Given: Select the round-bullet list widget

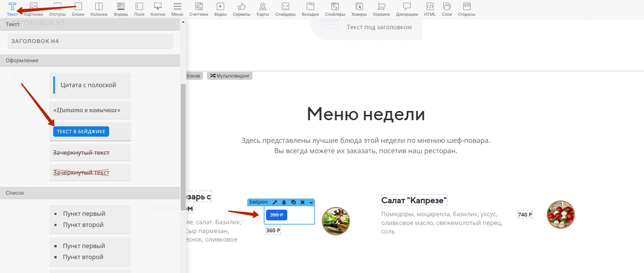Looking at the screenshot, I should point(90,219).
